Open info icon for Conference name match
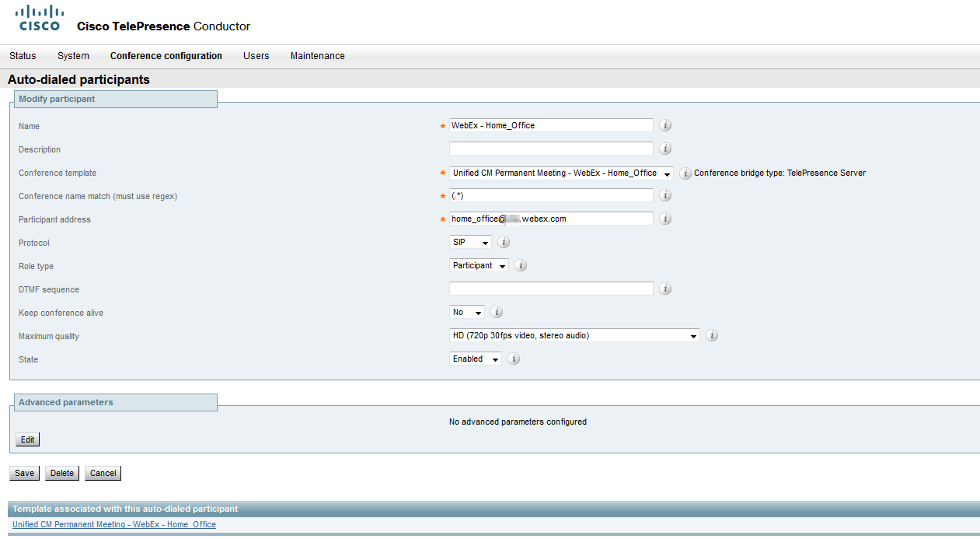The image size is (980, 539). (665, 195)
